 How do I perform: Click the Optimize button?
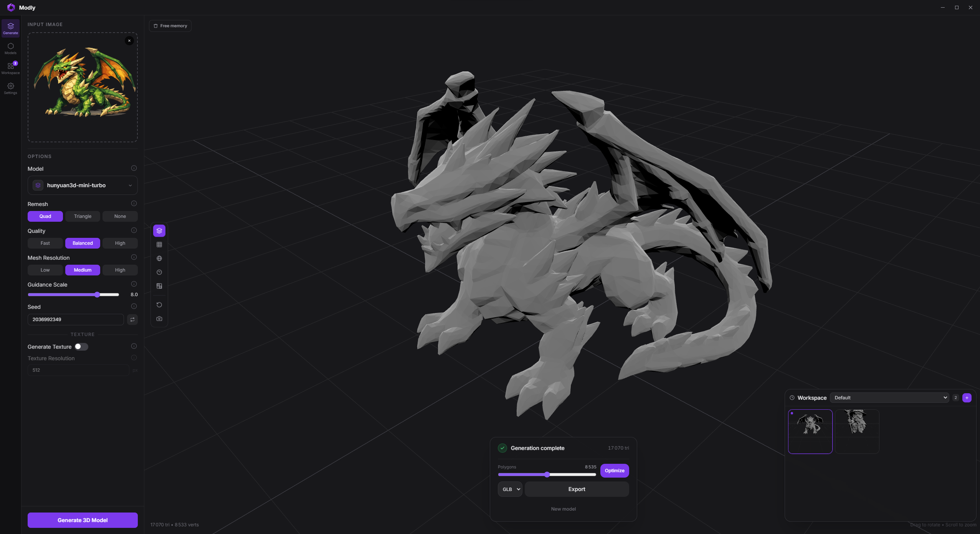(x=615, y=471)
